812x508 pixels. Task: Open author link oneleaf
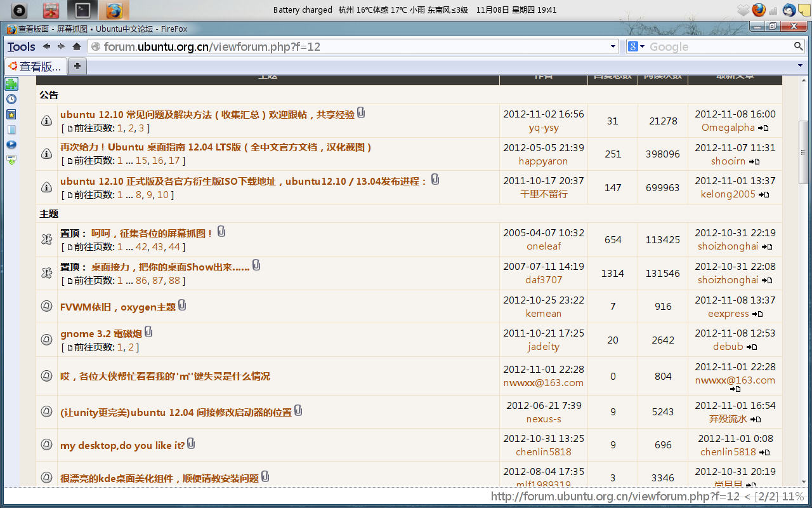click(x=544, y=246)
